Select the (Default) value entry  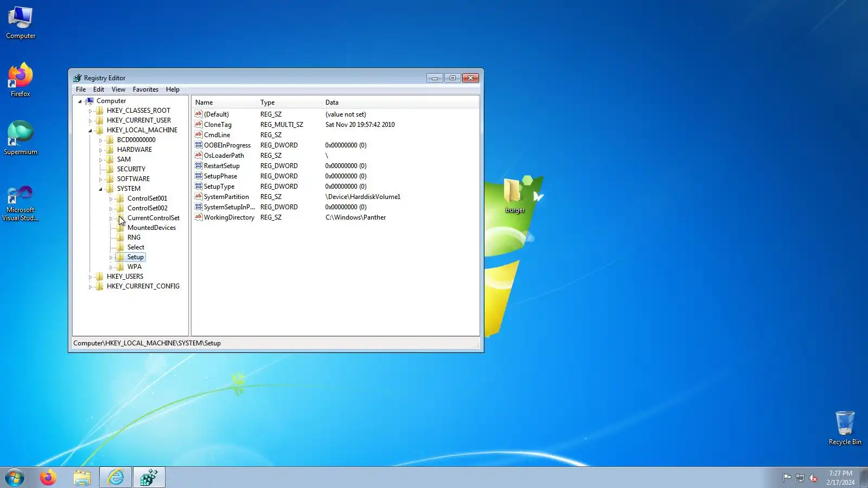pos(216,114)
